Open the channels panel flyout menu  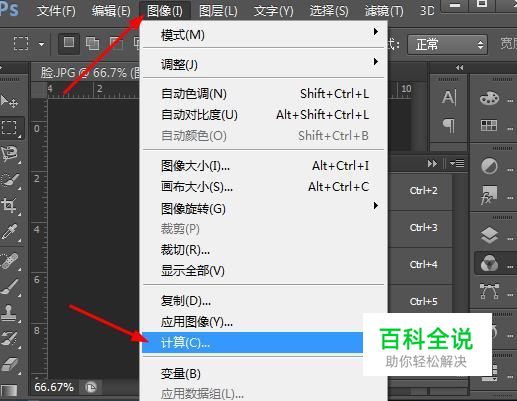[x=457, y=164]
